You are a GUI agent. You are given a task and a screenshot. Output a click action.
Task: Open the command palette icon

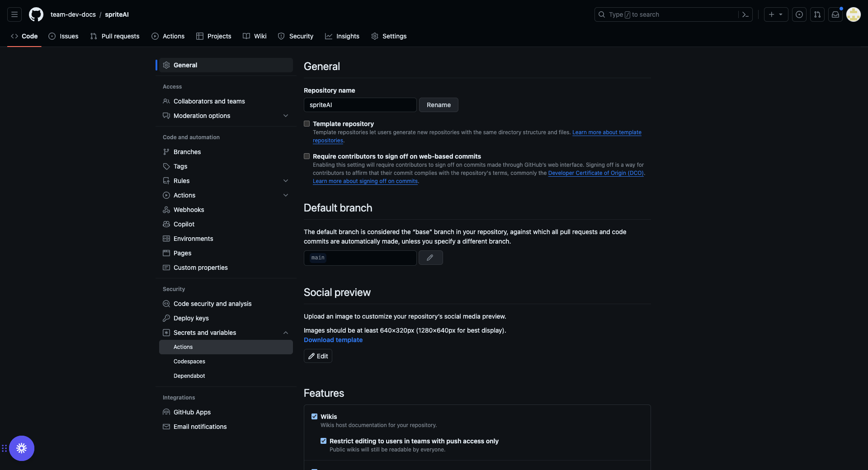click(x=745, y=14)
